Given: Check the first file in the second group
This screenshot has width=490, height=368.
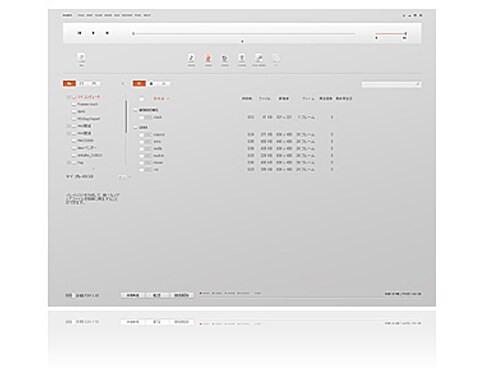Looking at the screenshot, I should point(141,135).
